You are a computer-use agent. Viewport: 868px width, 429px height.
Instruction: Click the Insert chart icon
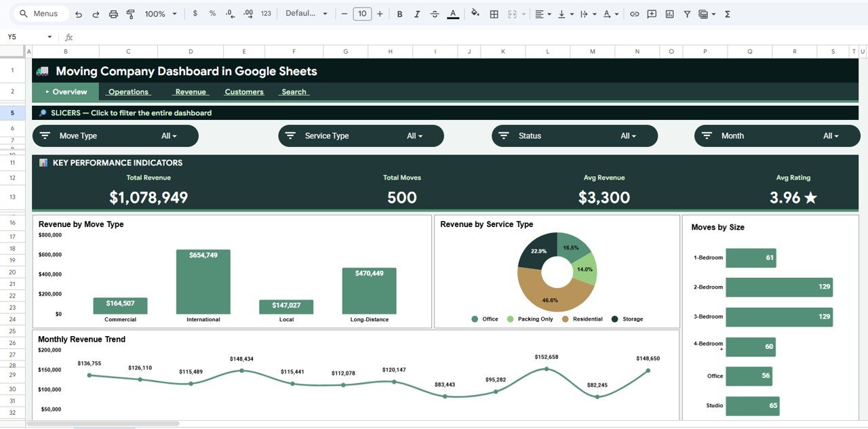tap(670, 14)
